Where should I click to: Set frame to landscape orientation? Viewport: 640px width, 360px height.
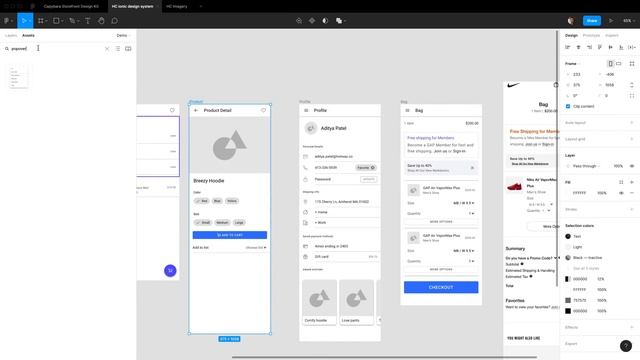click(619, 64)
